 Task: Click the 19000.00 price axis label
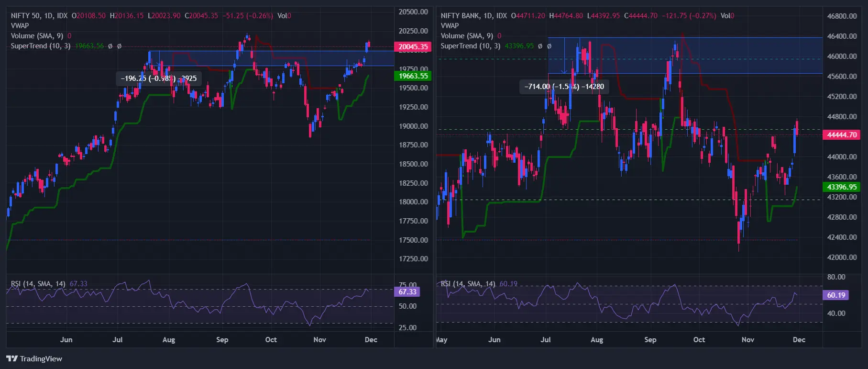pos(413,126)
